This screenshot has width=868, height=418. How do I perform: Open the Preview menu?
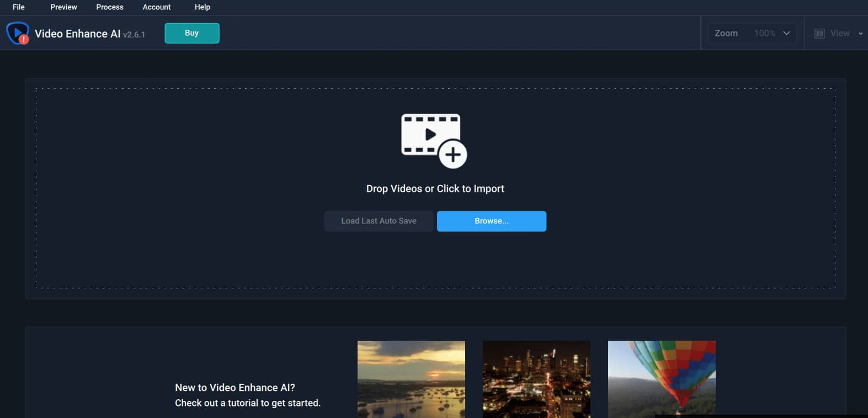(63, 7)
